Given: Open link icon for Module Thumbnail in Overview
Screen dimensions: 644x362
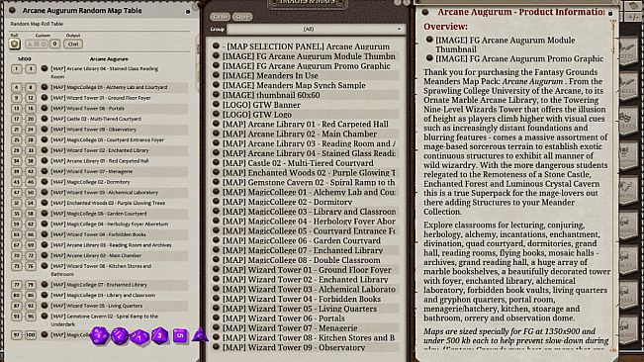Looking at the screenshot, I should point(429,40).
